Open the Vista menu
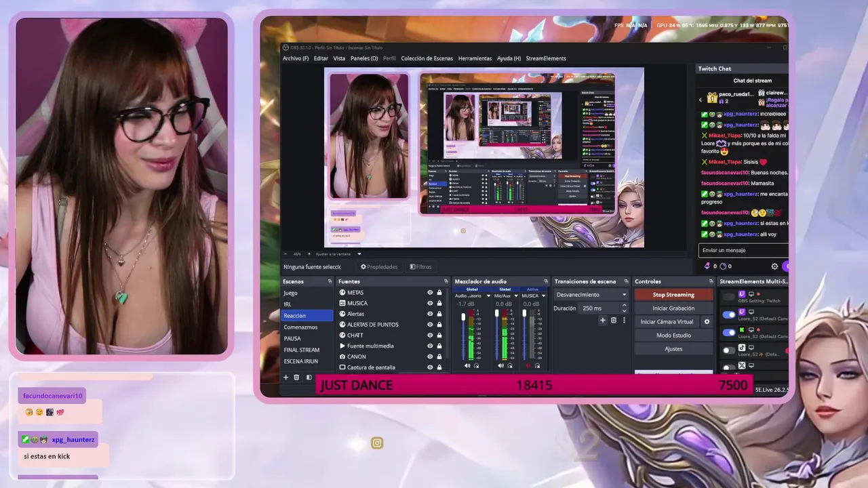The image size is (868, 488). click(339, 58)
